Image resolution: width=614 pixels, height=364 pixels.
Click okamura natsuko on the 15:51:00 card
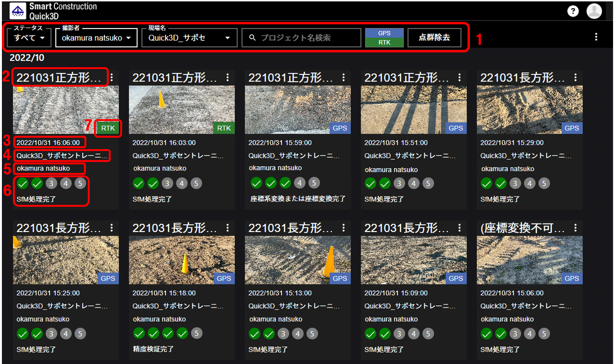(391, 170)
